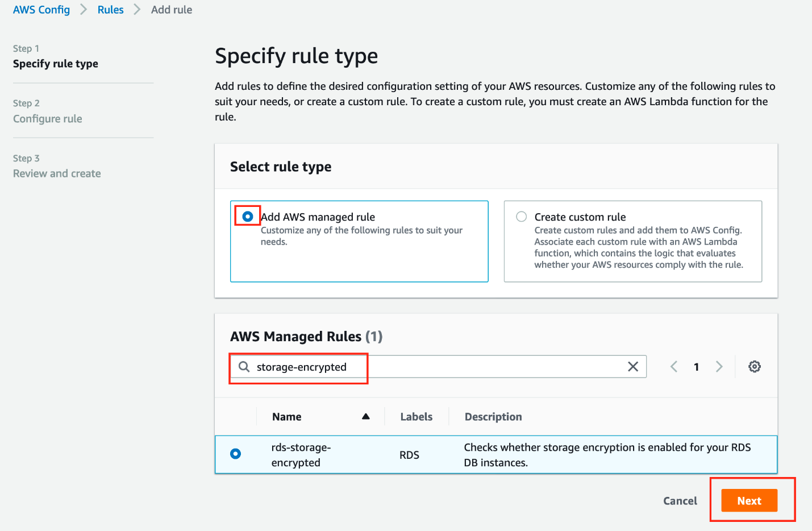Click Step 1 Specify rule type
This screenshot has width=812, height=531.
(x=56, y=56)
